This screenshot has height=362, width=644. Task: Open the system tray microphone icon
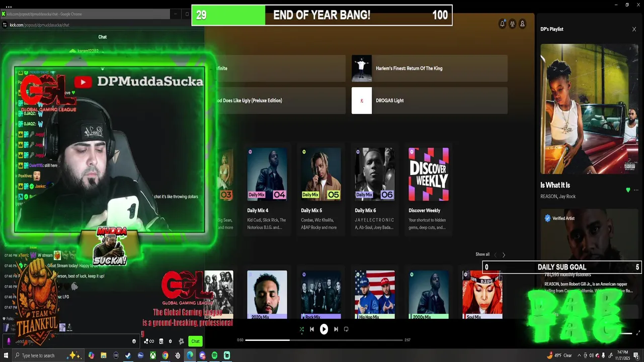coord(603,355)
